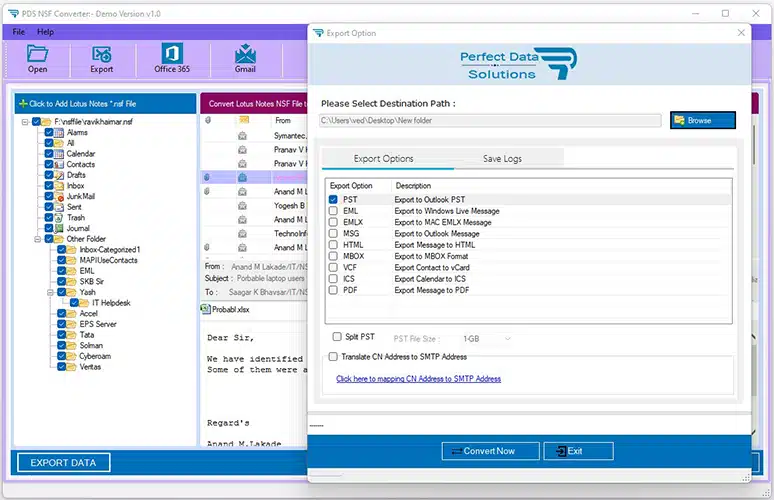
Task: Click the destination path input field
Action: pos(490,120)
